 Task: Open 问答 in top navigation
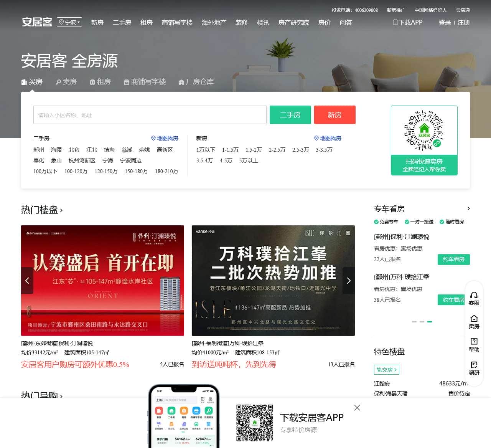pyautogui.click(x=346, y=23)
